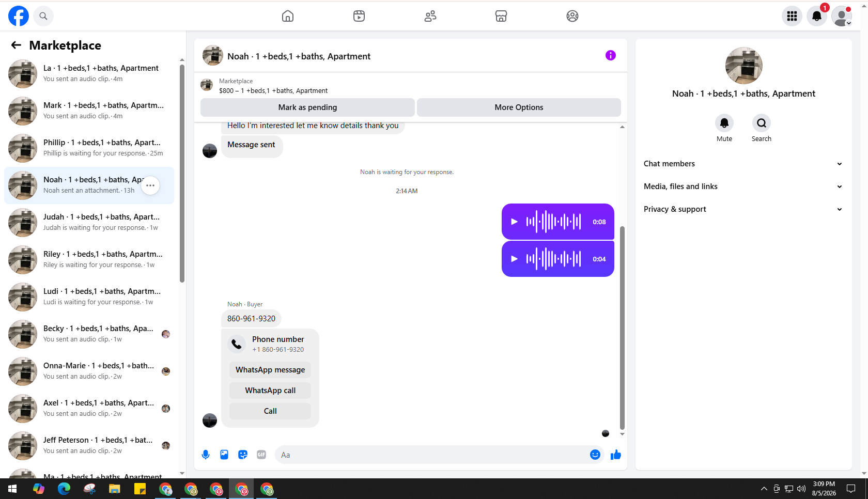Send a thumbs-up like

pos(616,455)
